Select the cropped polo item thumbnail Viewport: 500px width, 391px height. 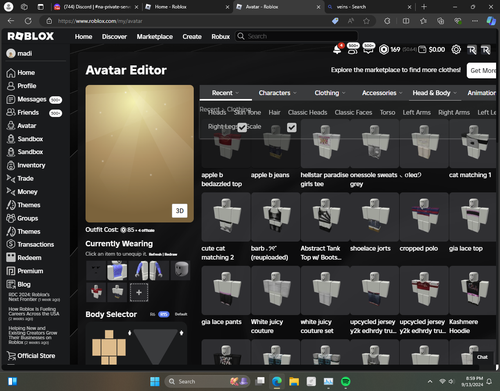click(x=424, y=217)
